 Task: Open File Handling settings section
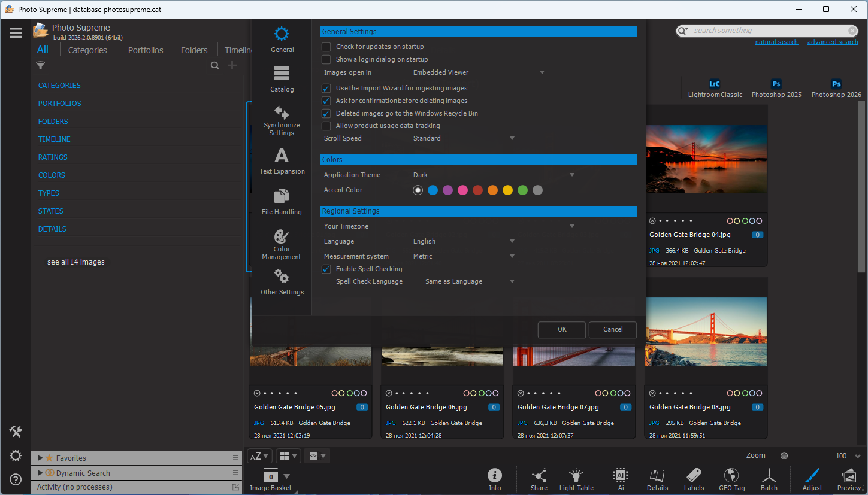282,202
